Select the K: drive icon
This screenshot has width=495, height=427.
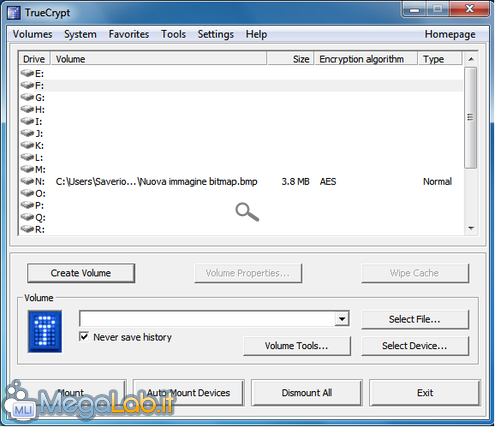(x=27, y=145)
